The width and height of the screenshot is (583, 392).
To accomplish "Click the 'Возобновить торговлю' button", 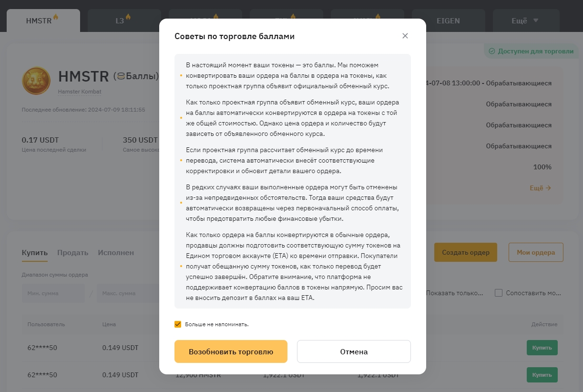I will (x=231, y=351).
